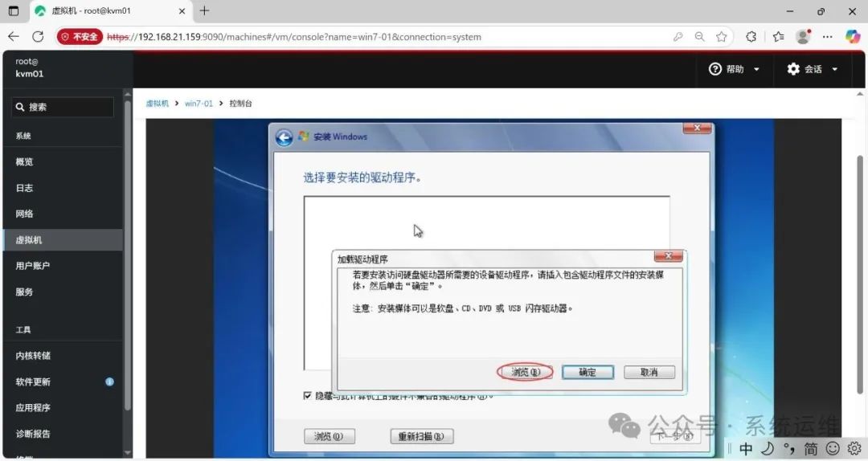Go to 虚拟机 breadcrumb link
The height and width of the screenshot is (461, 868).
coord(158,104)
